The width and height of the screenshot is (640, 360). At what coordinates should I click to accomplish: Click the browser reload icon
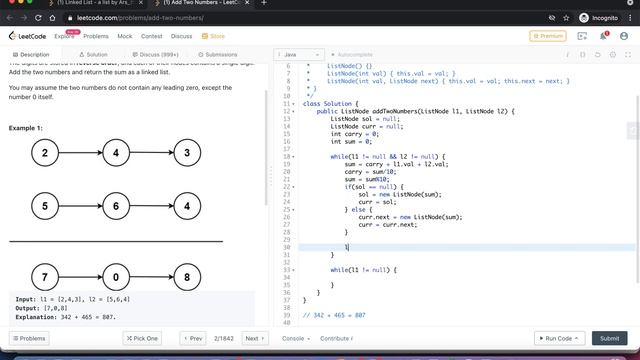click(x=38, y=18)
